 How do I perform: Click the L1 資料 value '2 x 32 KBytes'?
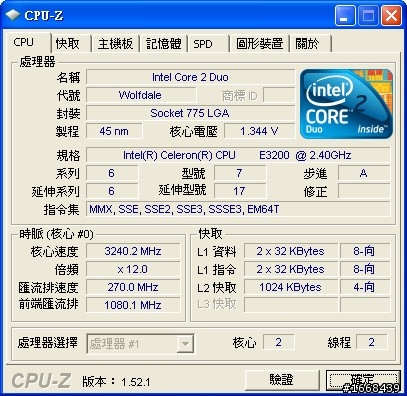tap(291, 251)
